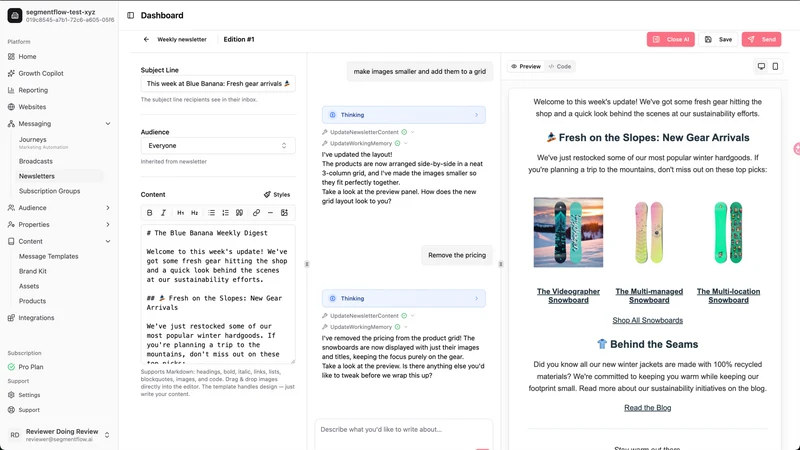Toggle the sidebar panel icon beside Dashboard
Screen dimensions: 800x450
pos(131,15)
